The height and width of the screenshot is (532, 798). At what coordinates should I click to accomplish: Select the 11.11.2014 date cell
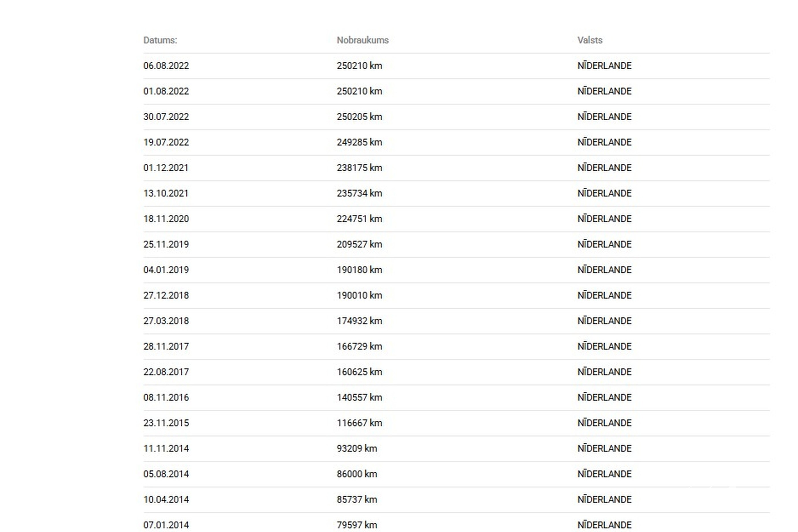point(166,449)
